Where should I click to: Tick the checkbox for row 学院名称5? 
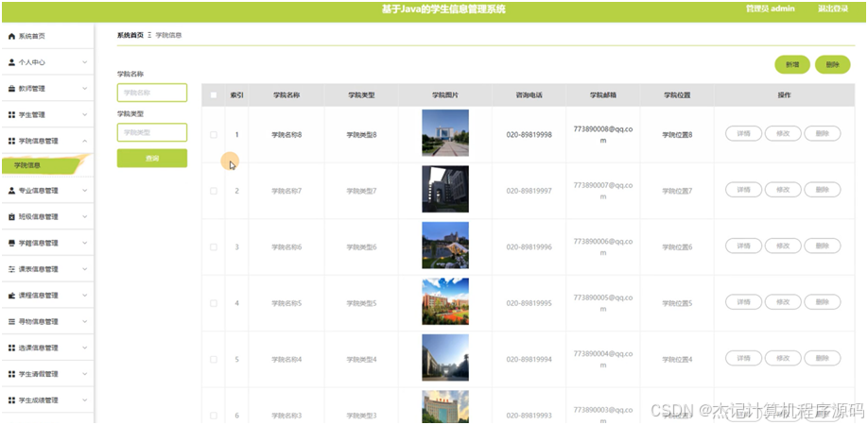[214, 303]
